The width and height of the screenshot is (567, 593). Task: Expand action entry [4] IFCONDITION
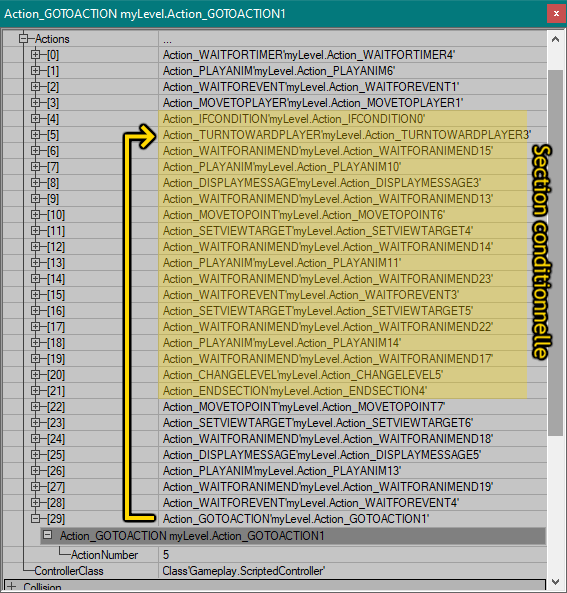[x=36, y=118]
